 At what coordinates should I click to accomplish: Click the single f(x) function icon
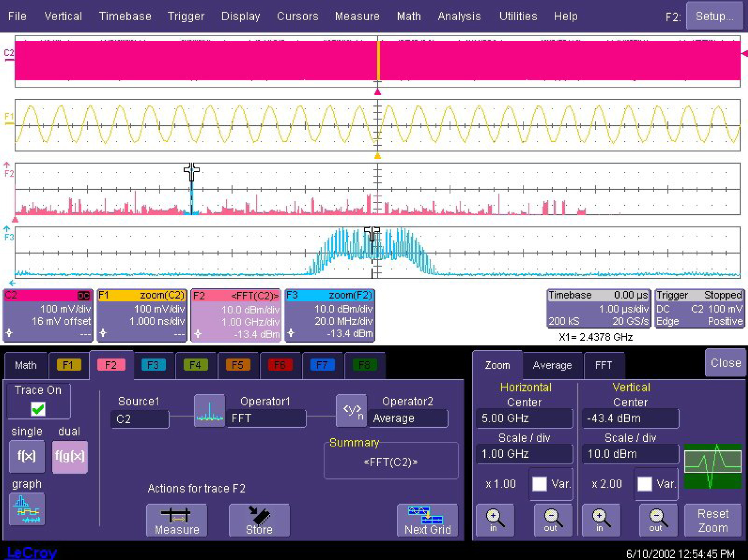pos(26,456)
